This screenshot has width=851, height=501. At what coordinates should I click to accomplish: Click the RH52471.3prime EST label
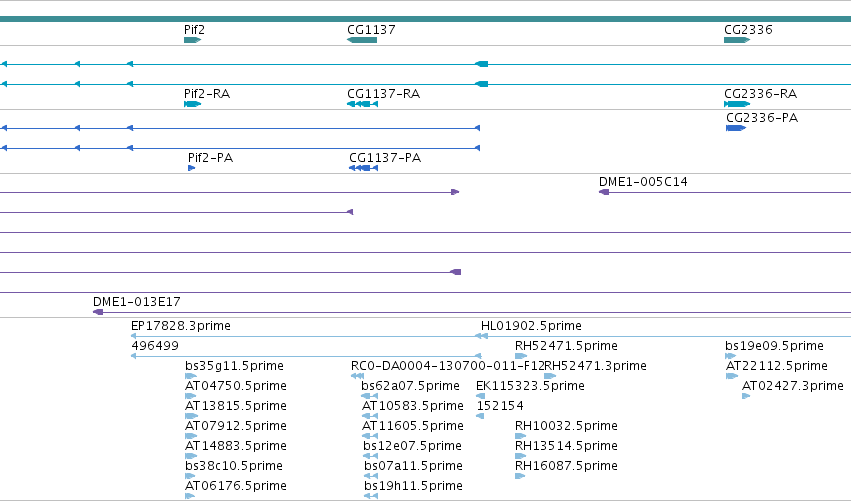pyautogui.click(x=595, y=366)
